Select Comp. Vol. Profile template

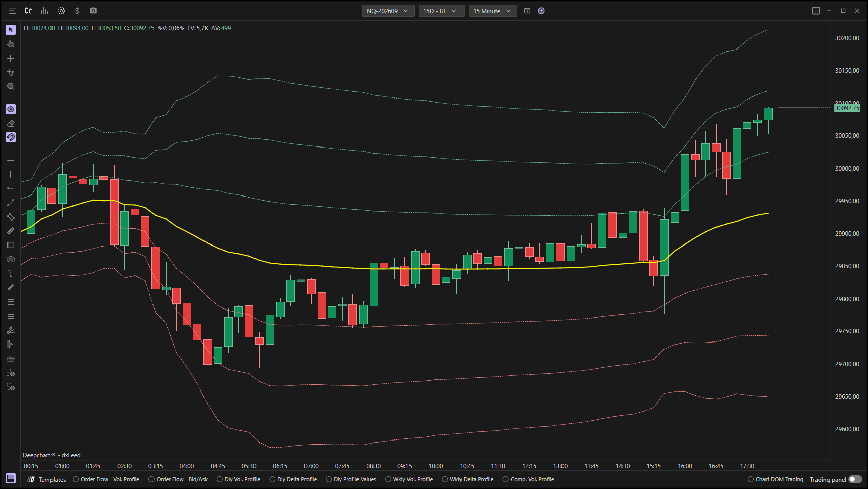tap(528, 479)
